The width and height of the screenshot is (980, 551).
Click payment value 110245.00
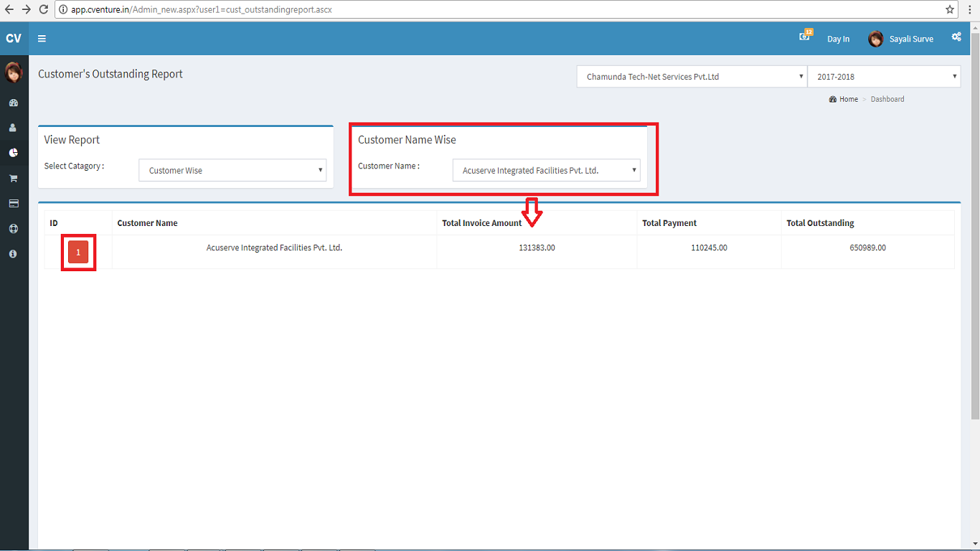coord(709,248)
